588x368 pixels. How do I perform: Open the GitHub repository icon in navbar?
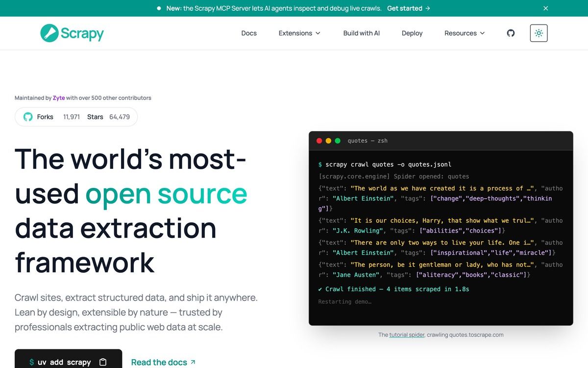(511, 33)
